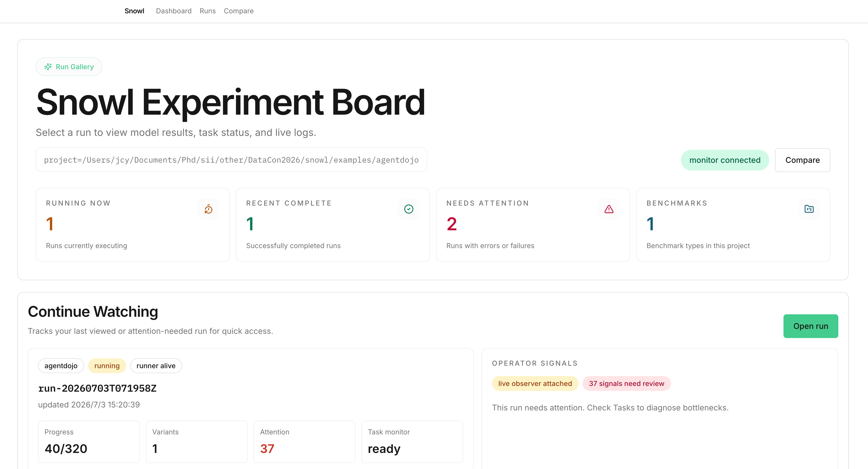The height and width of the screenshot is (469, 868).
Task: Open the Compare nav item in header
Action: [x=239, y=11]
